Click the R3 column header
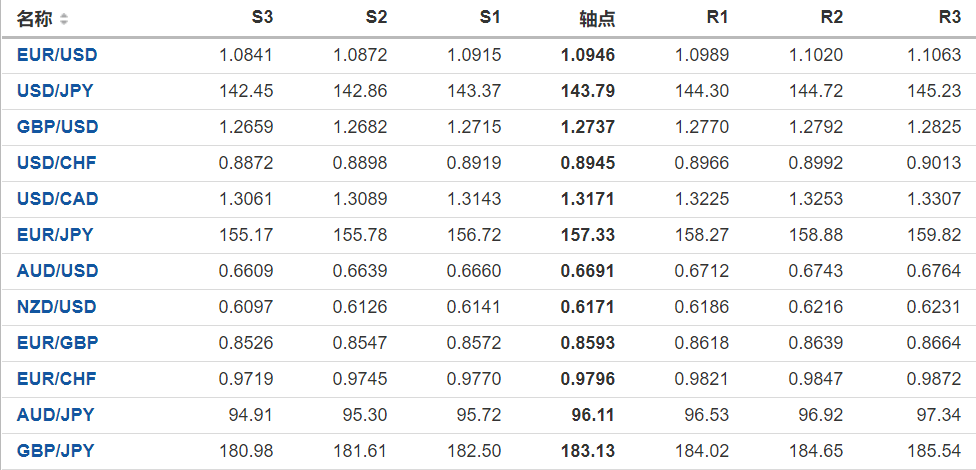Image resolution: width=976 pixels, height=470 pixels. point(950,18)
